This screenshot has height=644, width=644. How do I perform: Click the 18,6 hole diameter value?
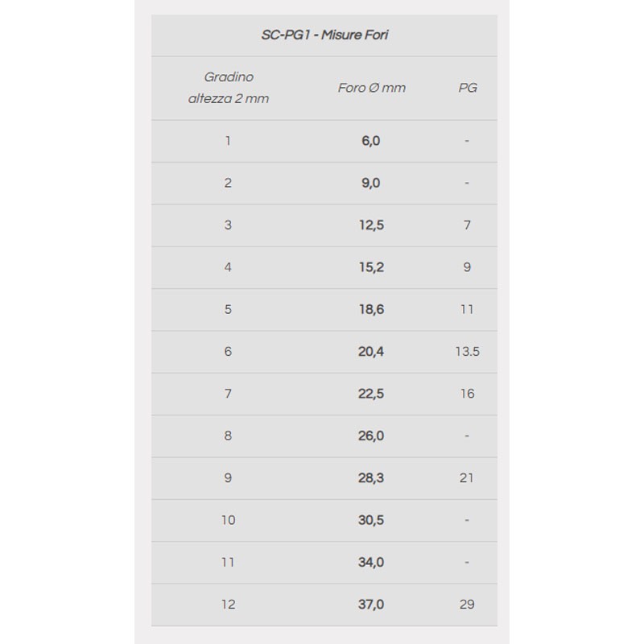[371, 309]
